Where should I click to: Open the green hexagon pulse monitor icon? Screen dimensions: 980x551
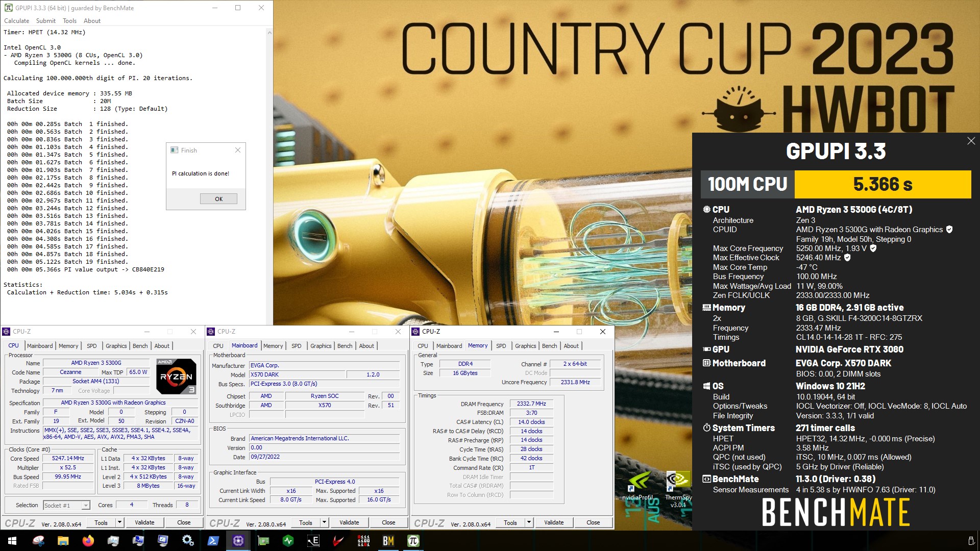tap(288, 541)
